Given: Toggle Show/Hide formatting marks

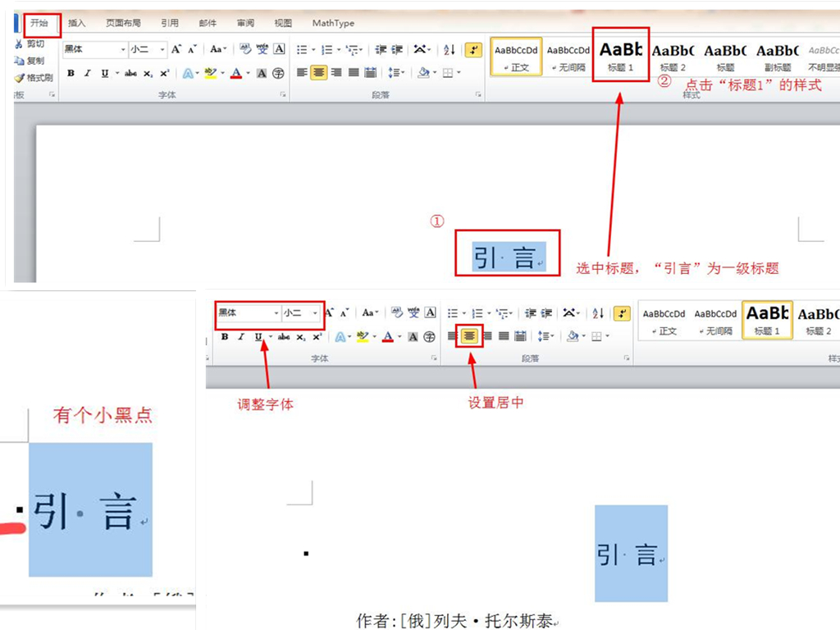Looking at the screenshot, I should pos(474,51).
